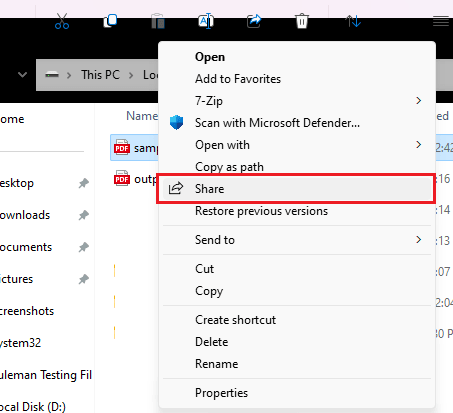Click the Microsoft Defender shield icon
The height and width of the screenshot is (413, 453).
176,123
